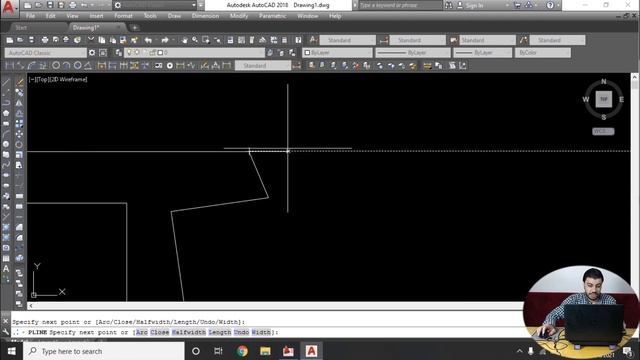Open the WCS coordinate system dropdown
Image resolution: width=640 pixels, height=360 pixels.
point(603,131)
